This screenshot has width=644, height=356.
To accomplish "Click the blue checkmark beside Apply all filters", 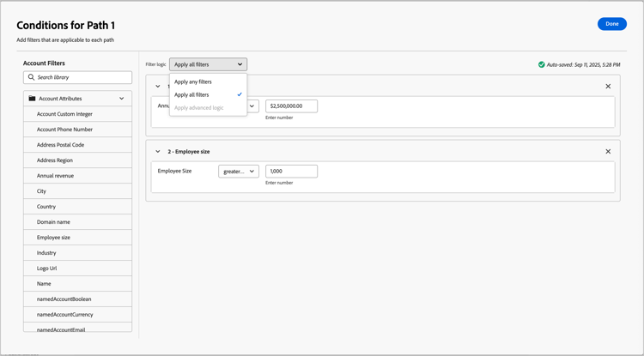I will click(240, 94).
